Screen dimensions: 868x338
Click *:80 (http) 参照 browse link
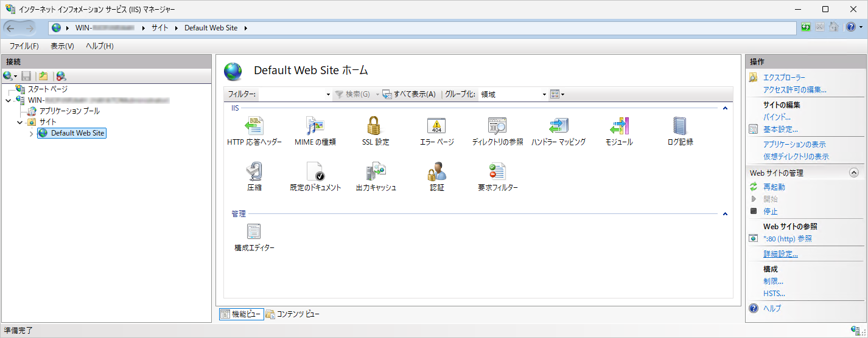click(x=788, y=239)
